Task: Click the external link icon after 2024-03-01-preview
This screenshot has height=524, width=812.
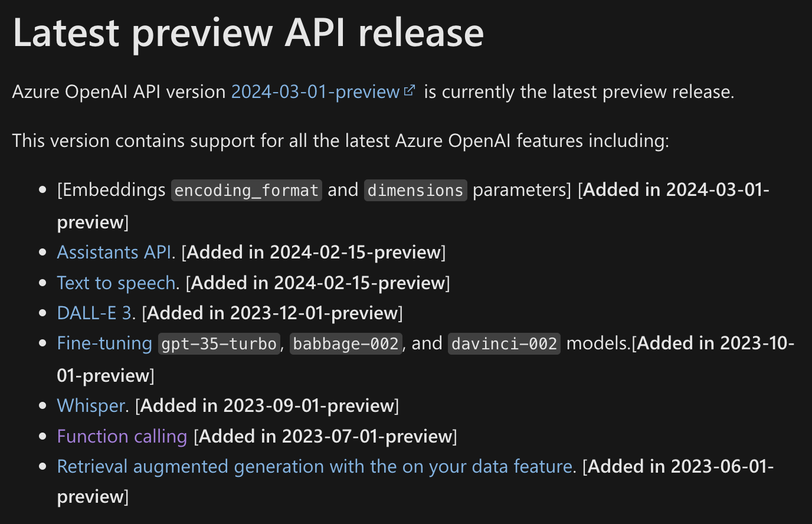Action: pos(410,91)
